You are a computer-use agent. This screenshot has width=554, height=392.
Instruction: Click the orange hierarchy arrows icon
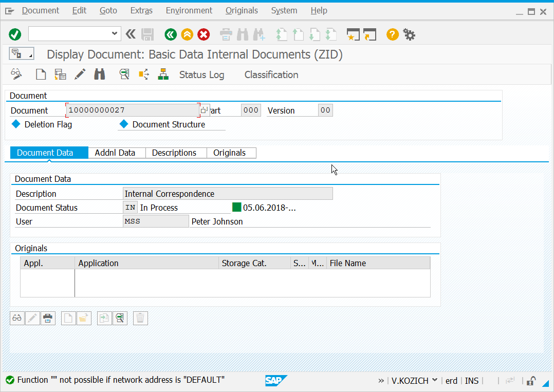(144, 74)
